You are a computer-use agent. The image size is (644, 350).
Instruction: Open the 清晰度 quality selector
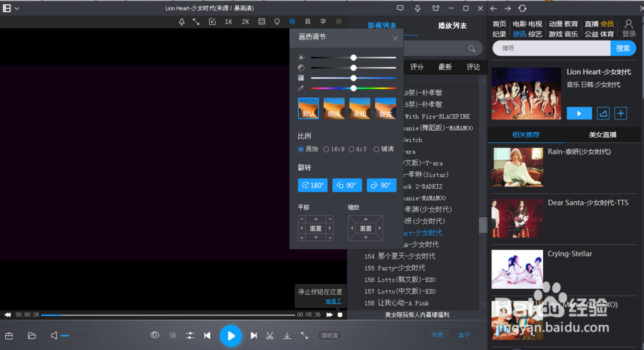329,336
